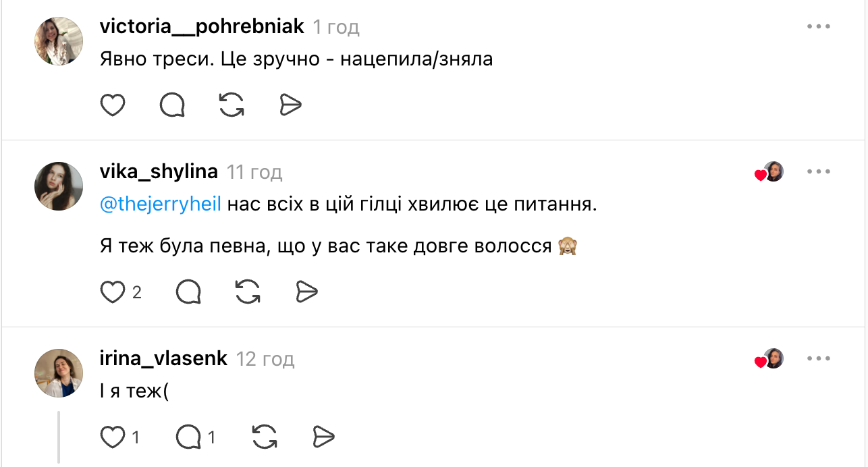
Task: Toggle like on irina_vlasenk's comment
Action: pyautogui.click(x=113, y=438)
